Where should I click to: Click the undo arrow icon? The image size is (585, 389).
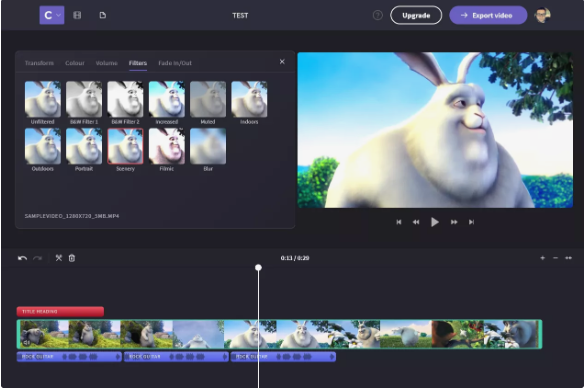[x=22, y=258]
